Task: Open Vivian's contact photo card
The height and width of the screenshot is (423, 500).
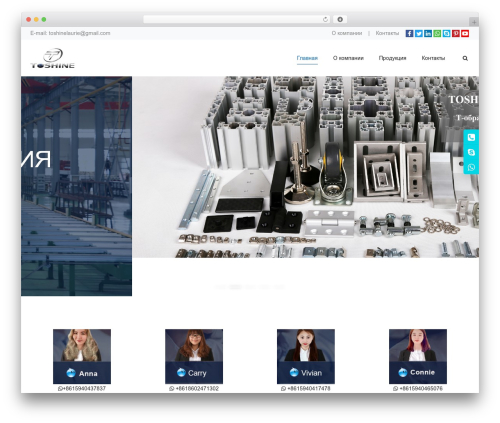Action: coord(306,356)
